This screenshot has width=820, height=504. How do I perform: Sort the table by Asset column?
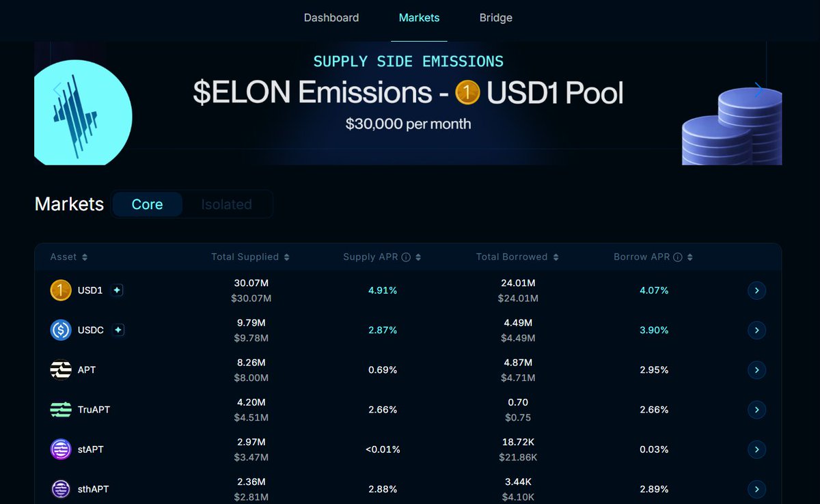(x=69, y=257)
